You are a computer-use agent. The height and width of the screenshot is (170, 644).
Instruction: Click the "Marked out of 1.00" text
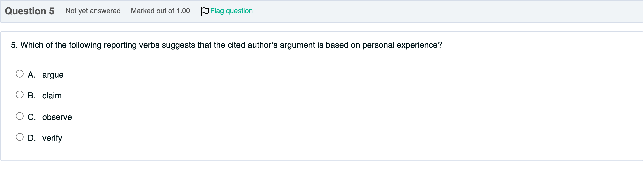tap(160, 11)
